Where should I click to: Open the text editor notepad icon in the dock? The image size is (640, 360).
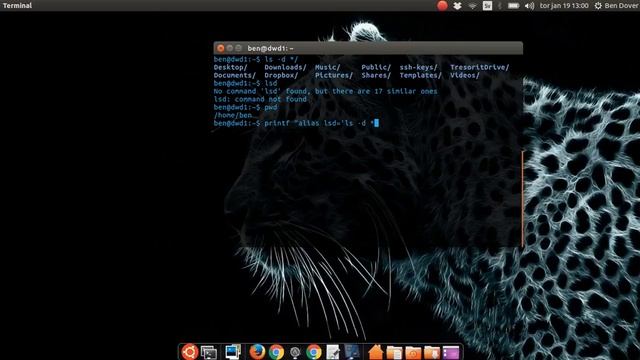pos(333,352)
